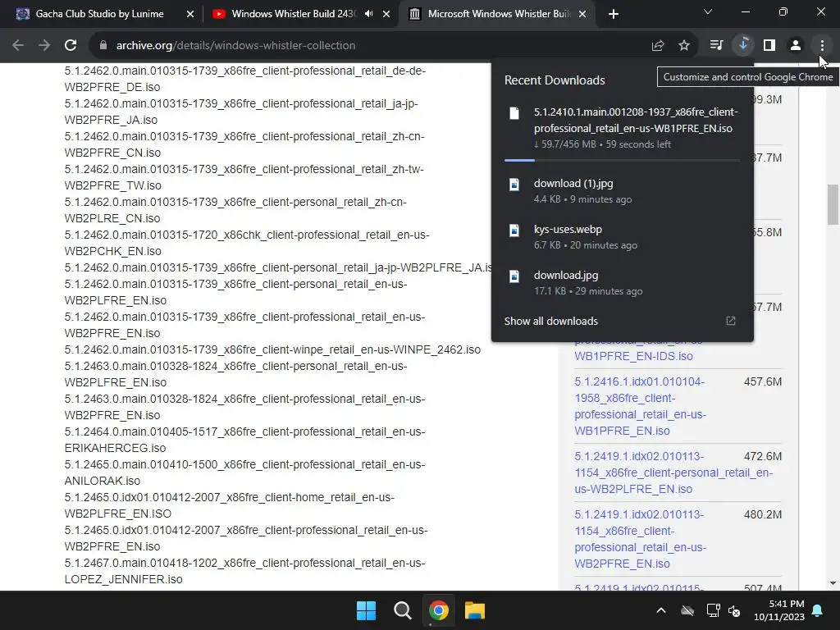The width and height of the screenshot is (840, 630).
Task: Open the Windows Start menu
Action: click(367, 610)
